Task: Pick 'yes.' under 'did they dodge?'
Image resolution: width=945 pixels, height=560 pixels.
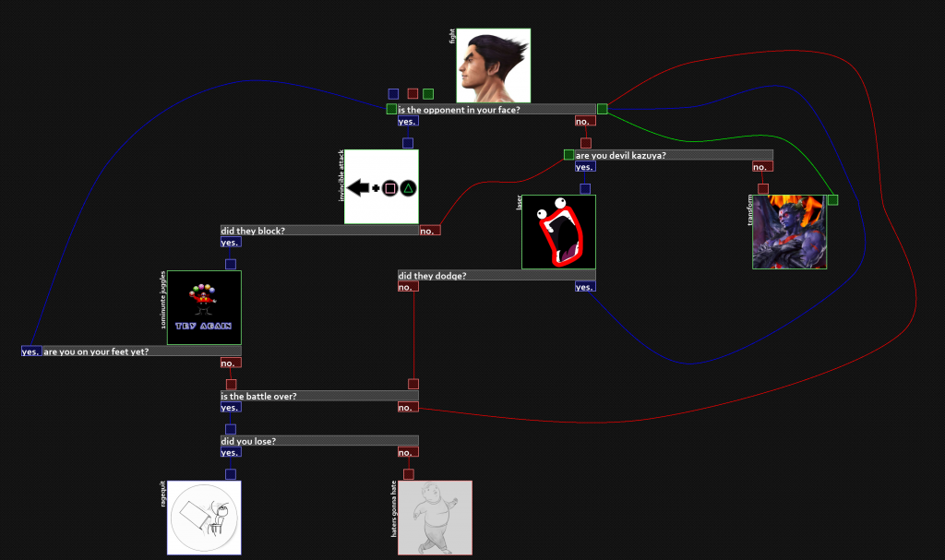Action: click(585, 287)
